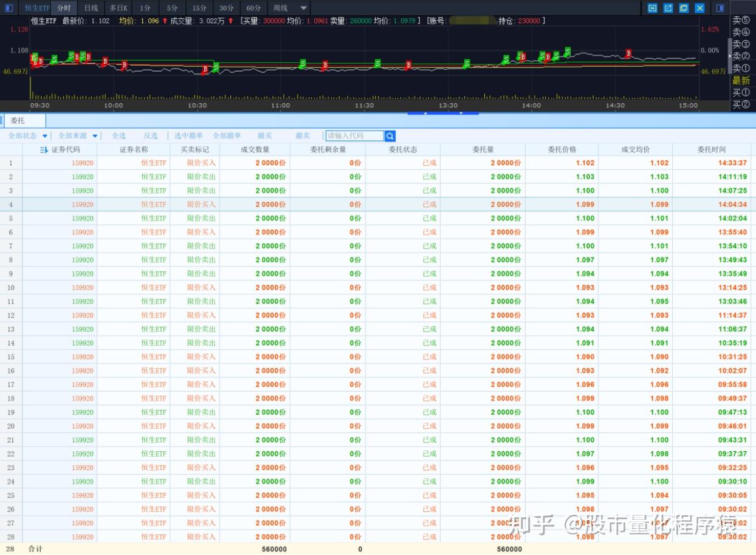756x555 pixels.
Task: Click the 全选 select-all button
Action: pyautogui.click(x=119, y=136)
